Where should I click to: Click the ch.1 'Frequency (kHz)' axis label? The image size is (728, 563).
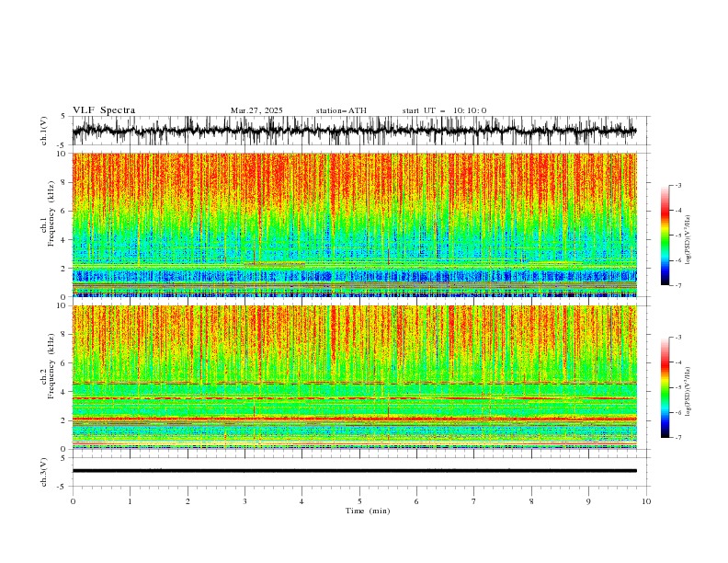point(51,214)
